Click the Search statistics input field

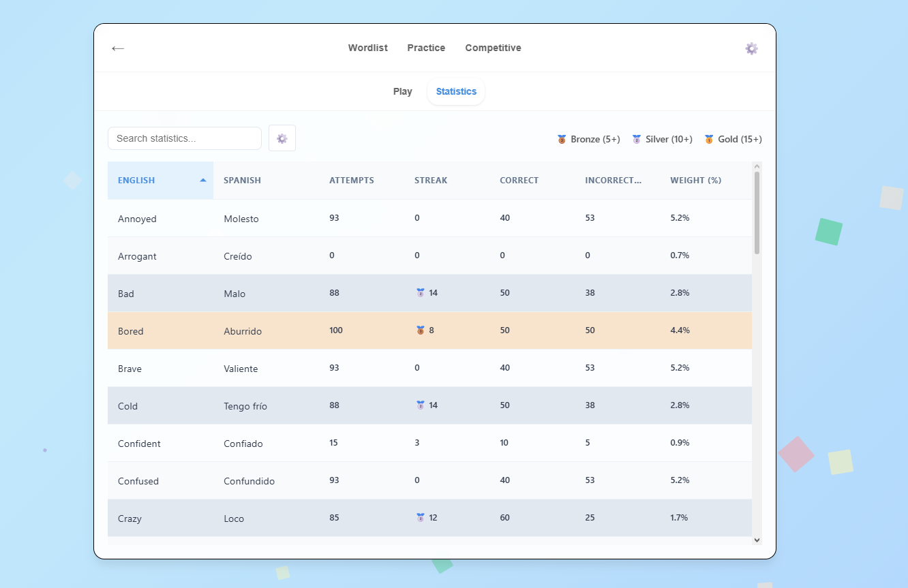(185, 138)
